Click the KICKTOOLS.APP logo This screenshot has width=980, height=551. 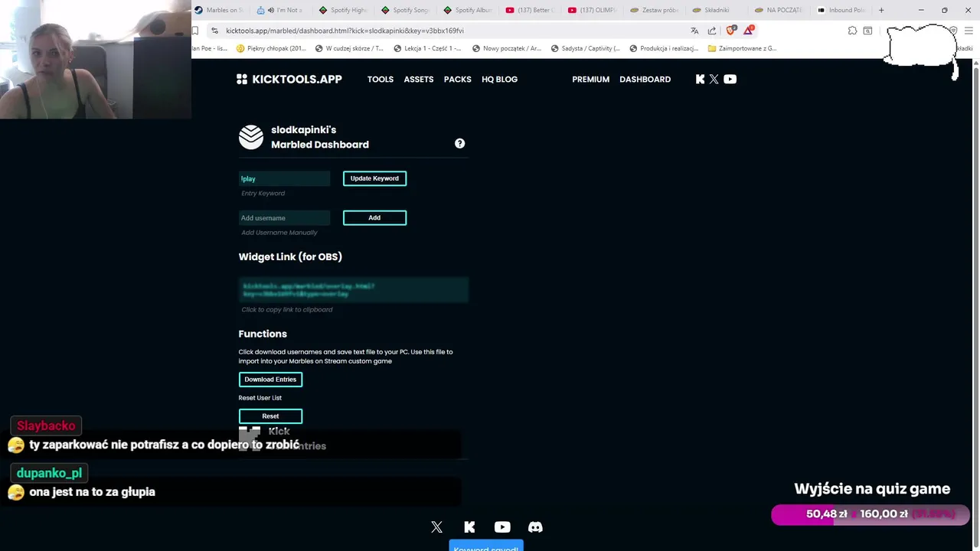click(x=289, y=79)
